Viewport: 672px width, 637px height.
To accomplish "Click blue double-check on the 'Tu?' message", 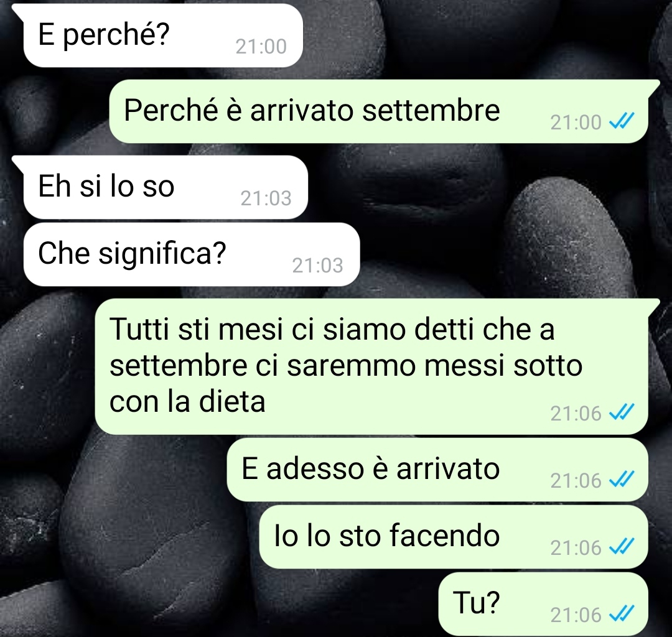I will (x=622, y=615).
